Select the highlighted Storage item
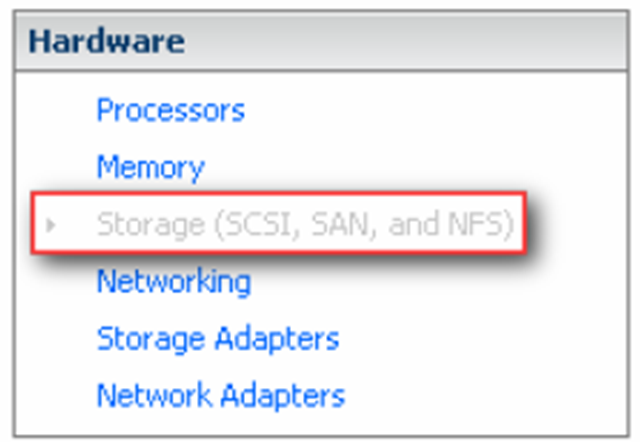640x442 pixels. click(x=305, y=225)
